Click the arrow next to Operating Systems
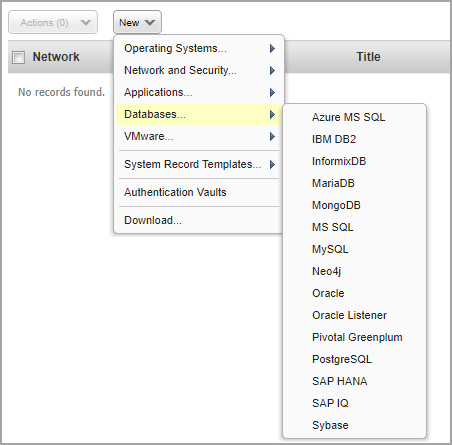 click(x=272, y=49)
